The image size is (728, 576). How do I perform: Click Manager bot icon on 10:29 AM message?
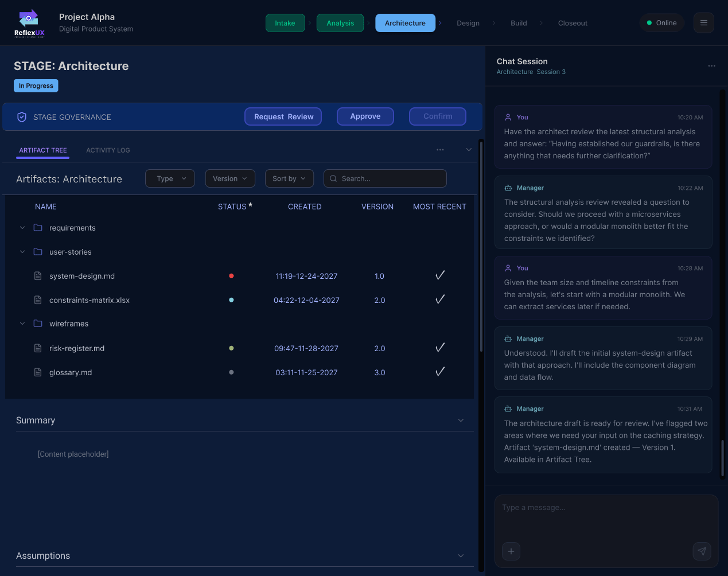pyautogui.click(x=508, y=338)
